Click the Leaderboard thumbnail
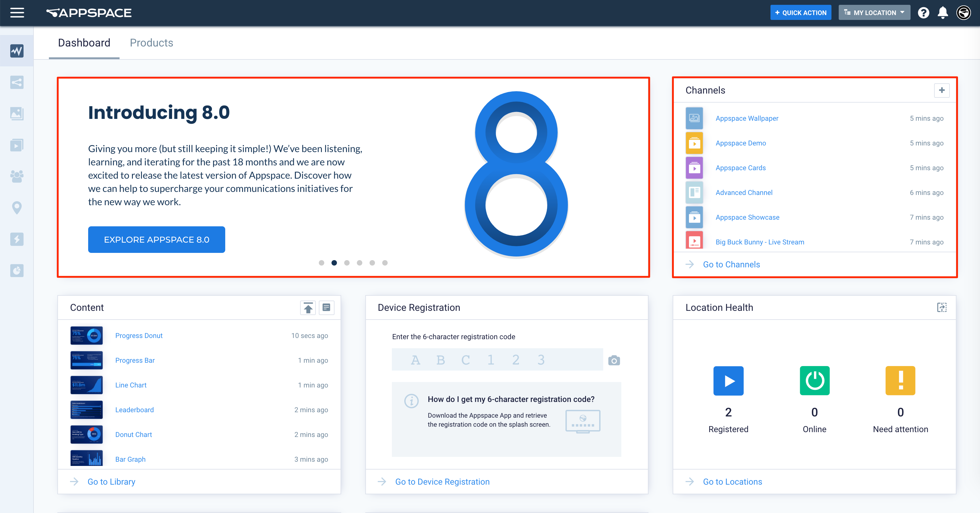This screenshot has width=980, height=513. pos(86,409)
